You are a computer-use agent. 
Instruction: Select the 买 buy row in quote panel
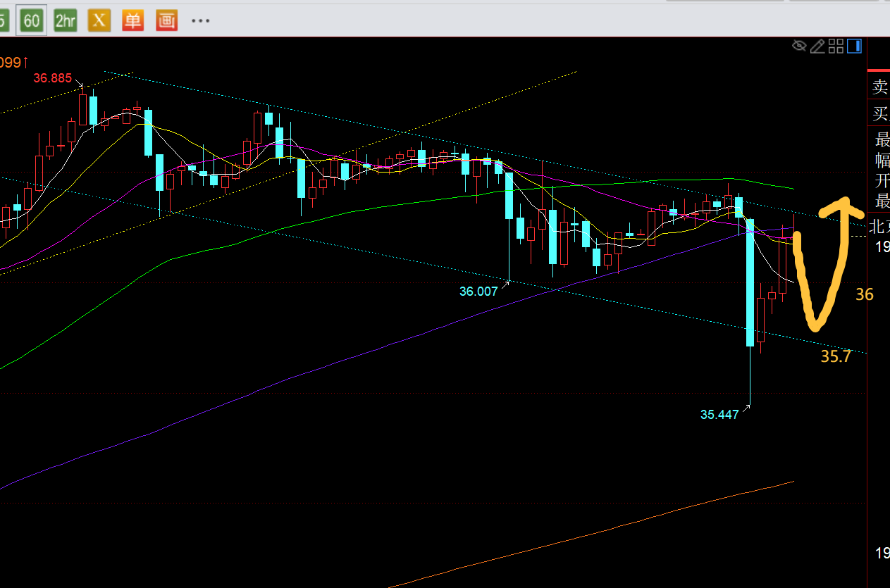click(879, 113)
